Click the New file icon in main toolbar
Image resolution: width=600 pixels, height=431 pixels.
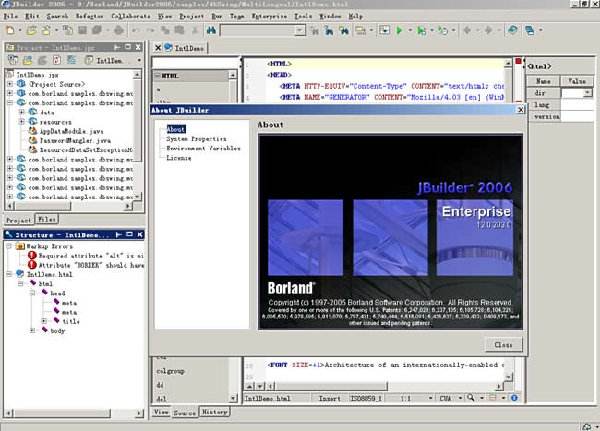pyautogui.click(x=9, y=31)
